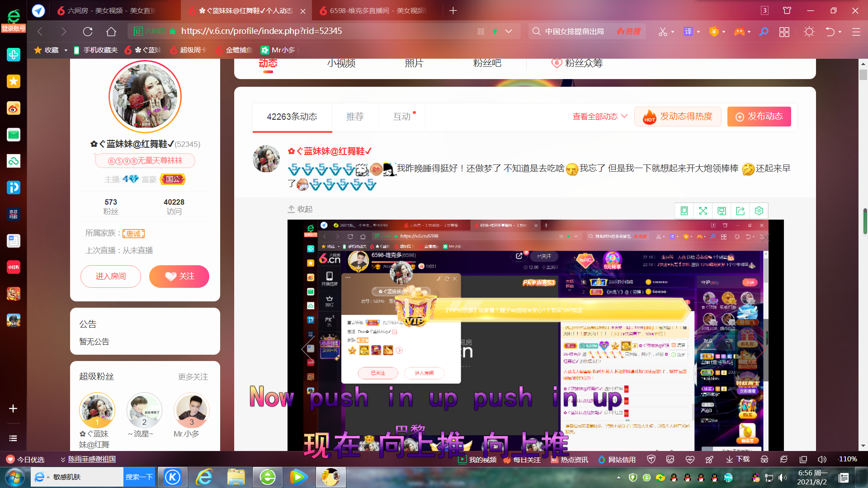This screenshot has height=488, width=868.
Task: Open the image toolbar settings gear
Action: pos(759,211)
